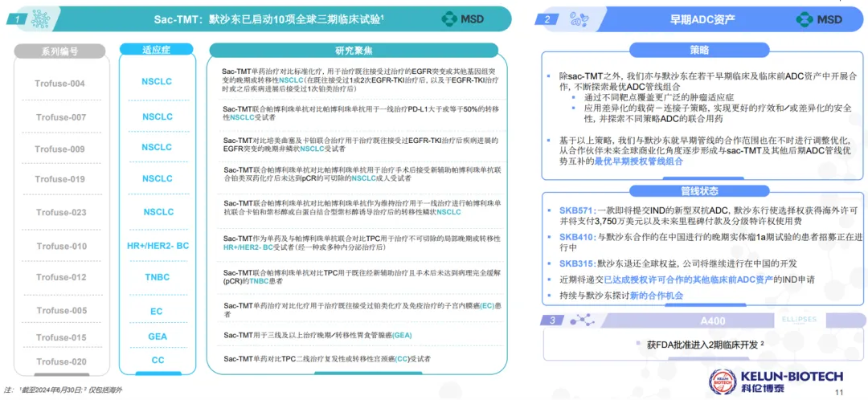Click the 最优早期授权管线组合 highlighted text
The width and height of the screenshot is (868, 400).
click(638, 161)
